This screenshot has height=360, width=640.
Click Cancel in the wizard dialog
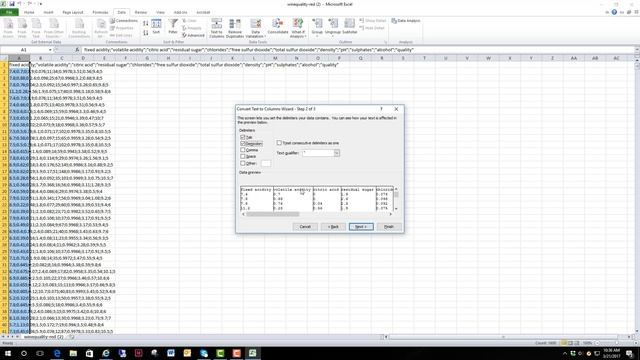click(x=305, y=227)
